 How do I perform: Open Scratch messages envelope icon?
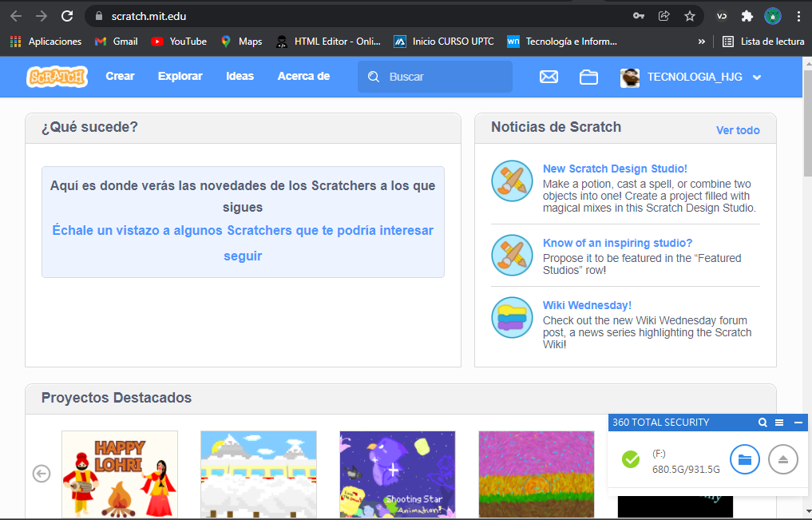point(549,77)
